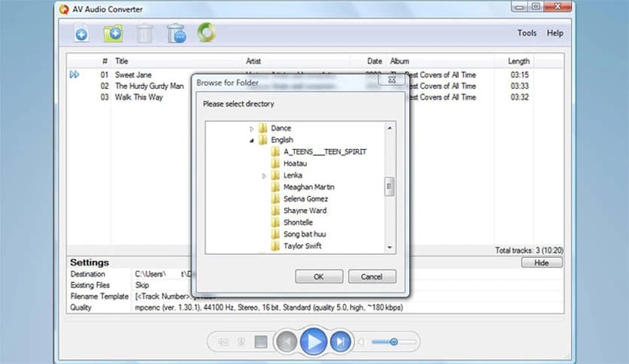Click the folder tree scrollbar thumb
Image resolution: width=629 pixels, height=364 pixels.
tap(389, 187)
